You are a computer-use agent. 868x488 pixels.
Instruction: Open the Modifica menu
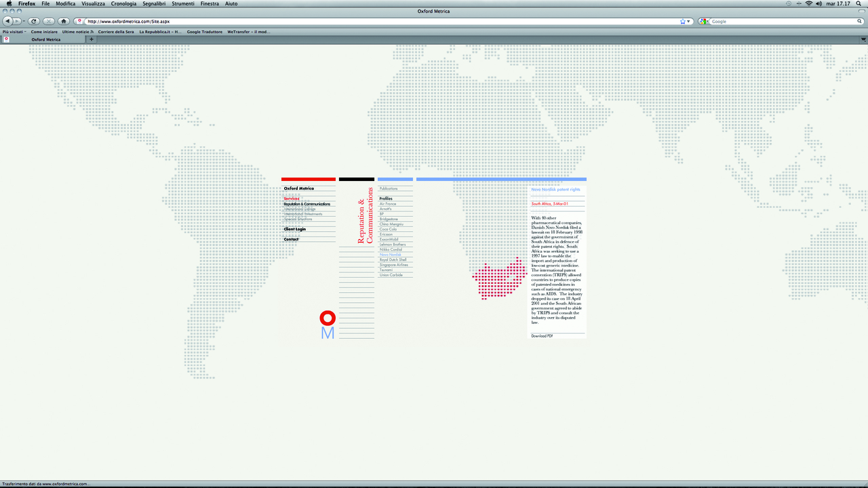click(x=66, y=3)
